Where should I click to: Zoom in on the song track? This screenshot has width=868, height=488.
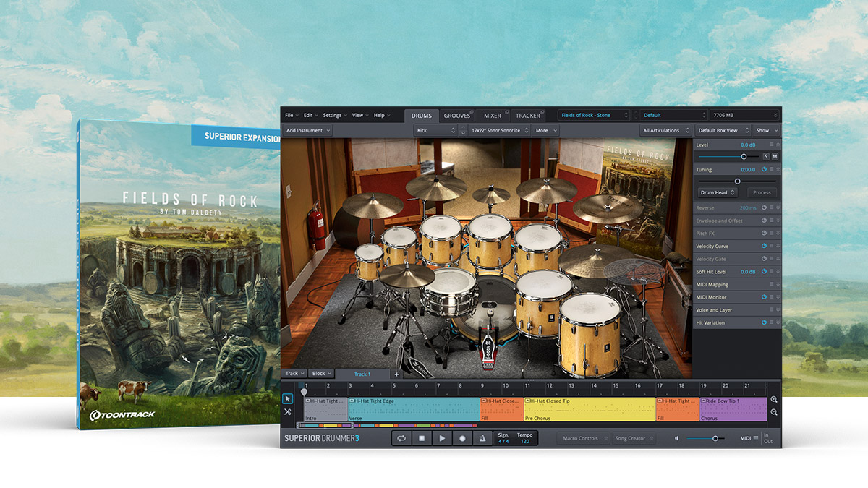[x=774, y=400]
